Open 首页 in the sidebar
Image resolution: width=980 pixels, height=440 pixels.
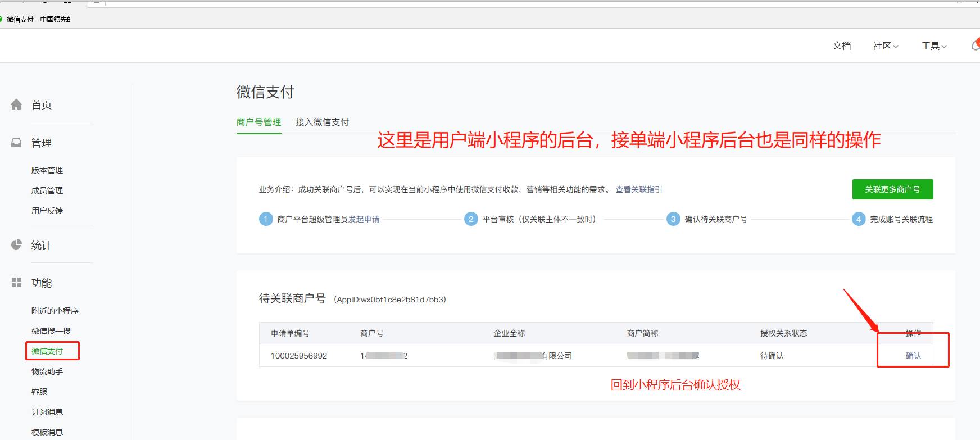click(x=42, y=105)
